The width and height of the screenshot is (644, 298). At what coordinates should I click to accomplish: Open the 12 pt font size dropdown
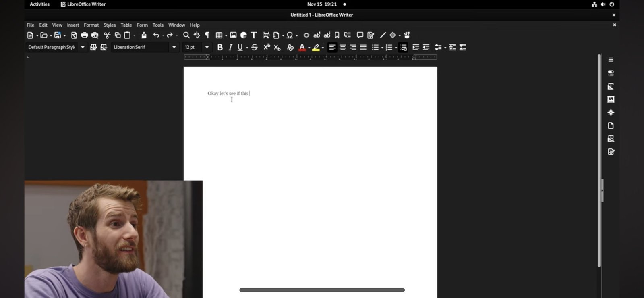pyautogui.click(x=207, y=48)
